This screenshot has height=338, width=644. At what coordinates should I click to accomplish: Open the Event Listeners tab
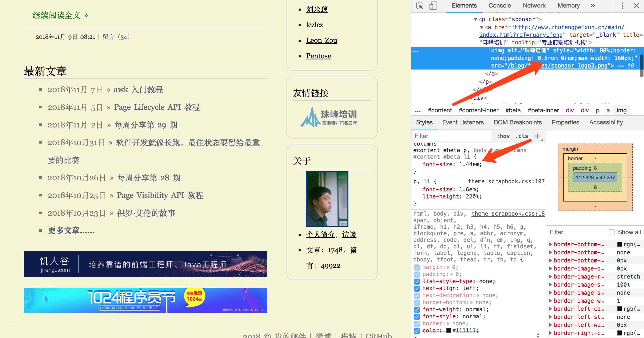click(463, 122)
